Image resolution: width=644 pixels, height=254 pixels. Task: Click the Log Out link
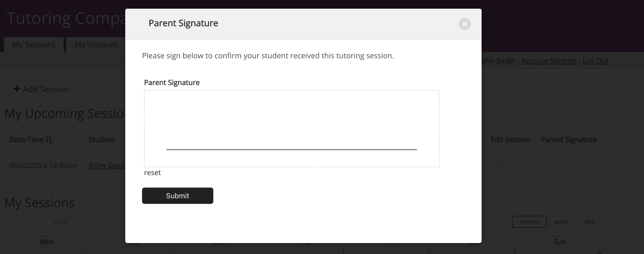click(x=596, y=61)
